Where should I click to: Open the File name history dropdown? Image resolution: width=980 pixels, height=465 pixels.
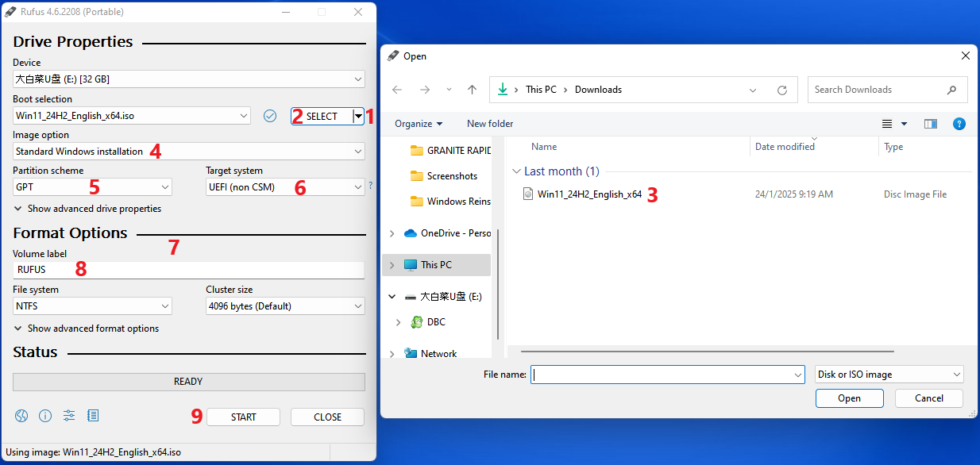798,375
